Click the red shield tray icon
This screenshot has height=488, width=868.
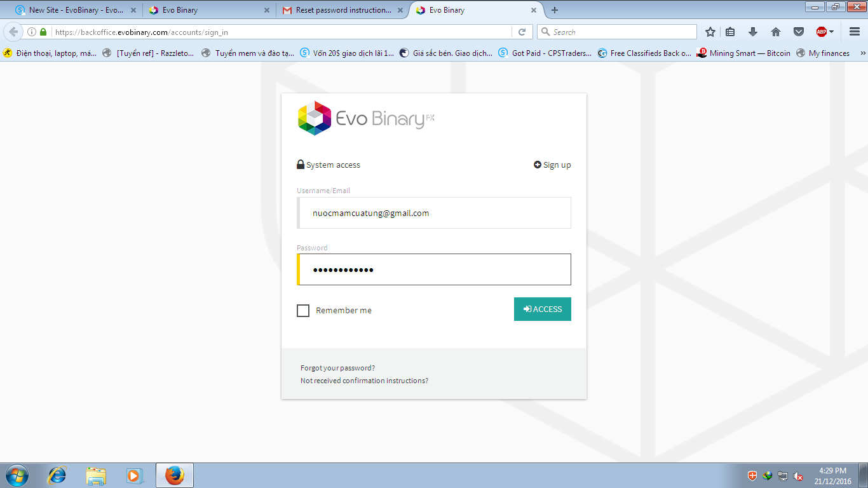click(x=753, y=476)
